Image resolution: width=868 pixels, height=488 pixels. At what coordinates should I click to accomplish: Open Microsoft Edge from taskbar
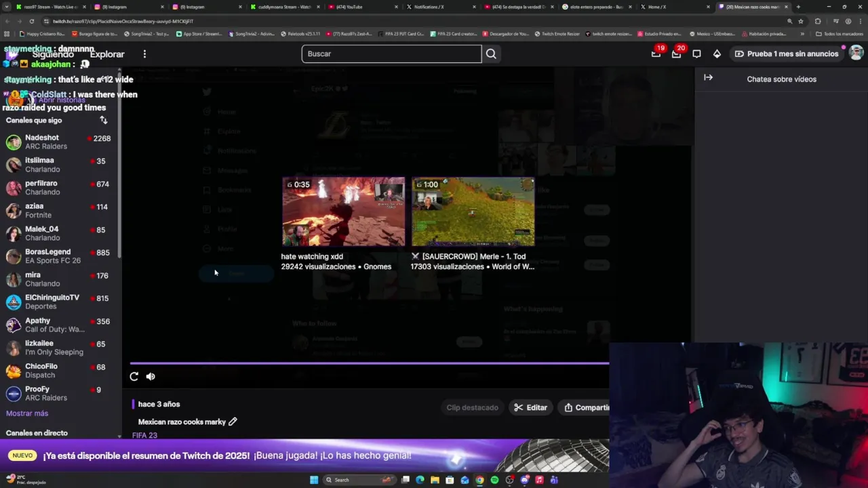click(420, 480)
